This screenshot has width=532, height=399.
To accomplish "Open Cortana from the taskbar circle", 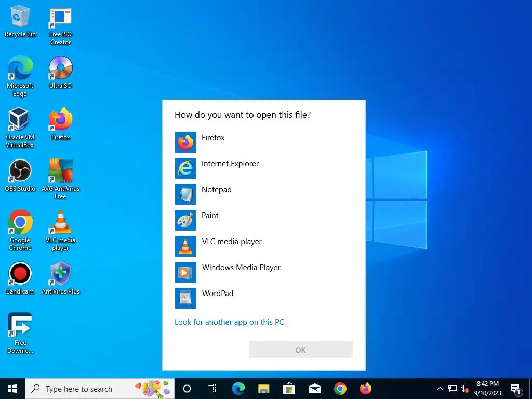I will 187,389.
